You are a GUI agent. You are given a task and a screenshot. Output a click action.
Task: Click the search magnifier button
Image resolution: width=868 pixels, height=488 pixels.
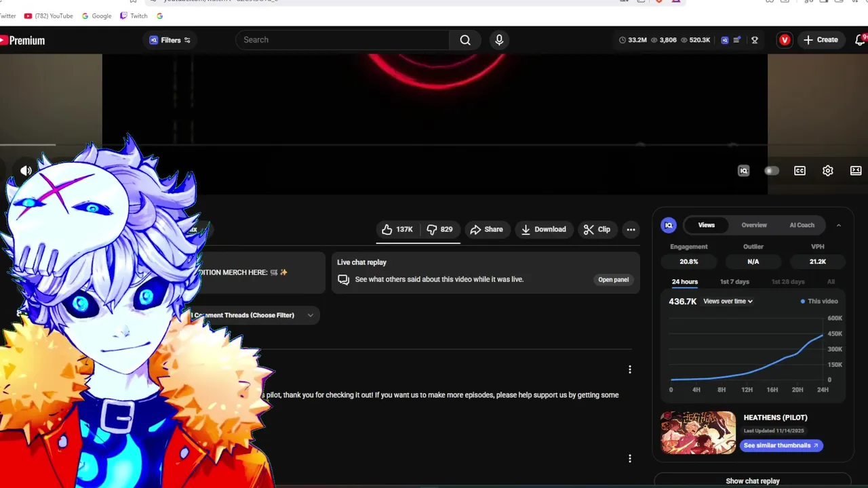(465, 40)
